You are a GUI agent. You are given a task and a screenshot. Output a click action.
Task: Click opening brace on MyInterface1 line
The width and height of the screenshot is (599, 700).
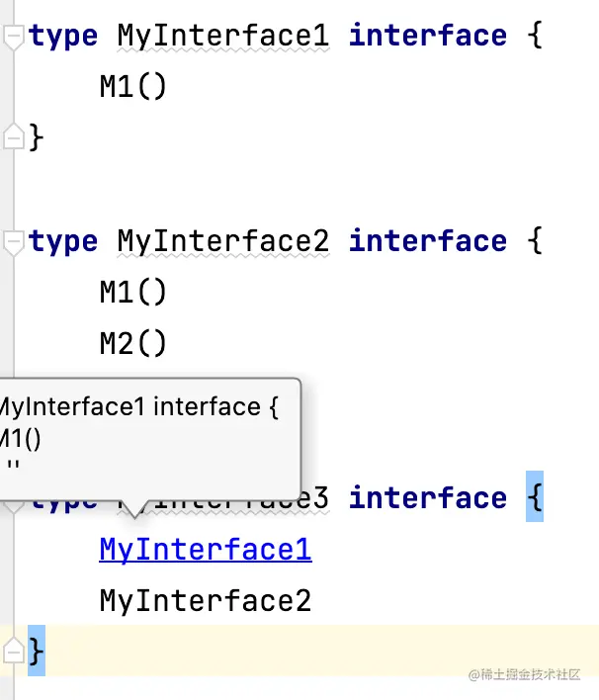[535, 36]
